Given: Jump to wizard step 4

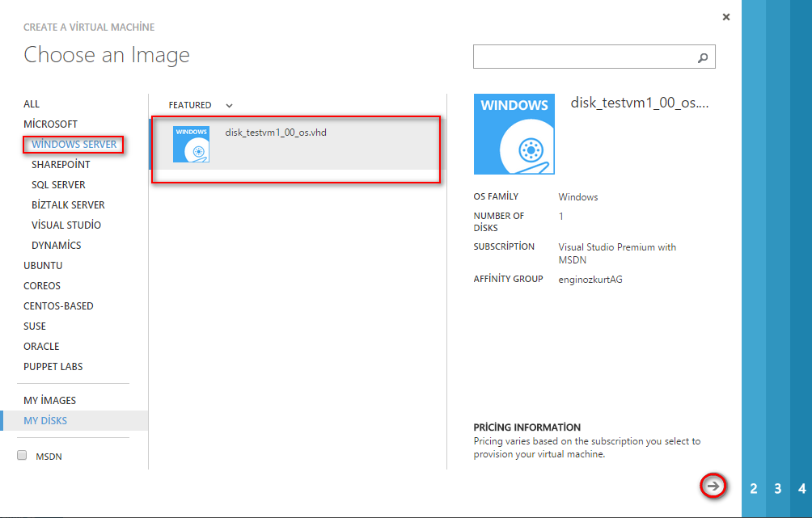Looking at the screenshot, I should pos(802,488).
